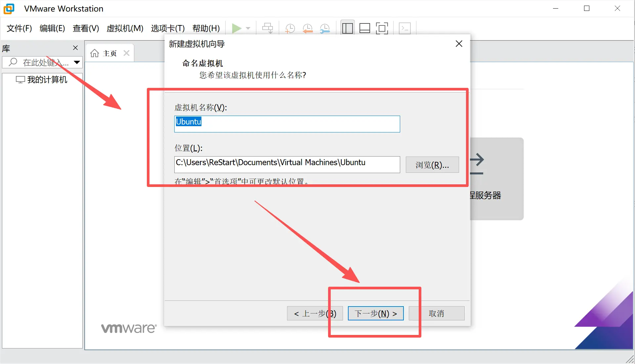Click the 上一步(B) back button
The height and width of the screenshot is (364, 635).
point(315,313)
